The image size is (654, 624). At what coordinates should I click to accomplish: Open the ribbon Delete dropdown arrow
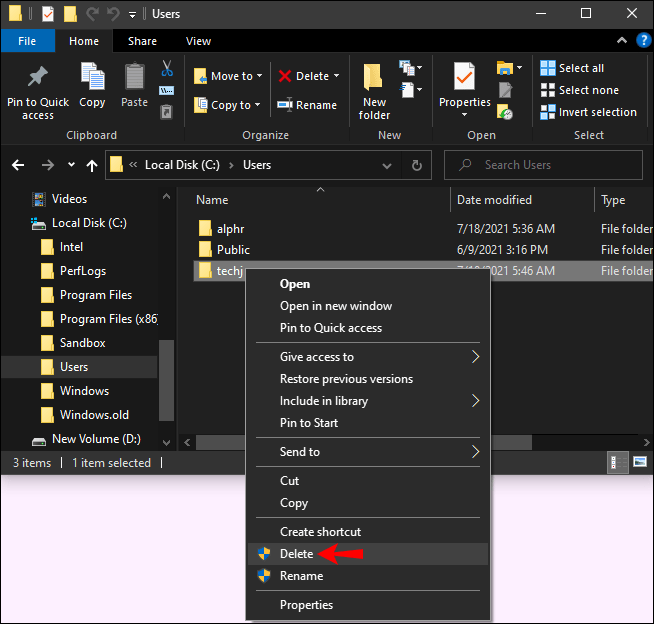click(337, 76)
